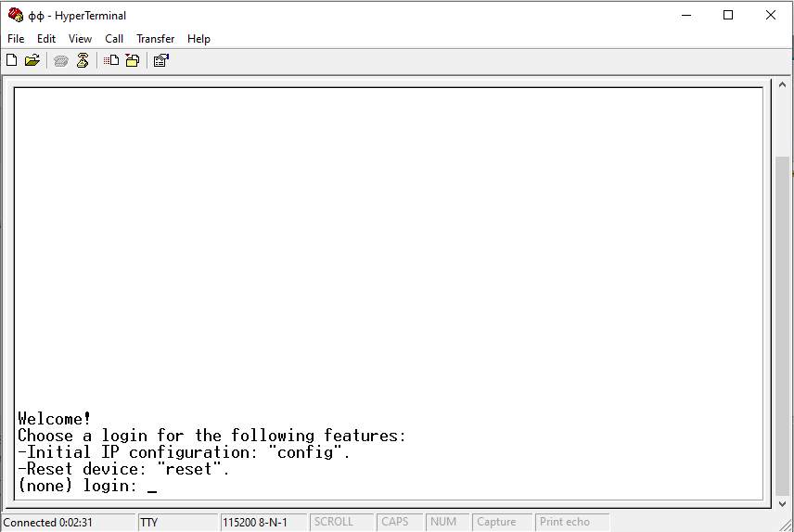The width and height of the screenshot is (794, 532).
Task: Open the View menu
Action: [80, 39]
